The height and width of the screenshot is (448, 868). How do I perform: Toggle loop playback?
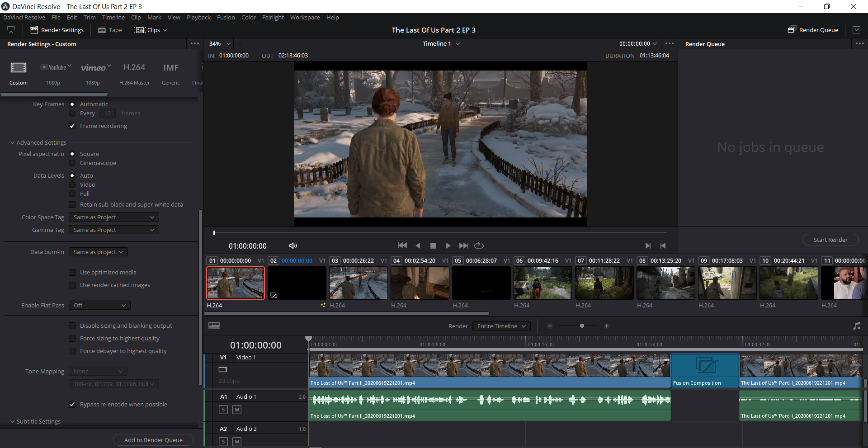click(x=479, y=245)
